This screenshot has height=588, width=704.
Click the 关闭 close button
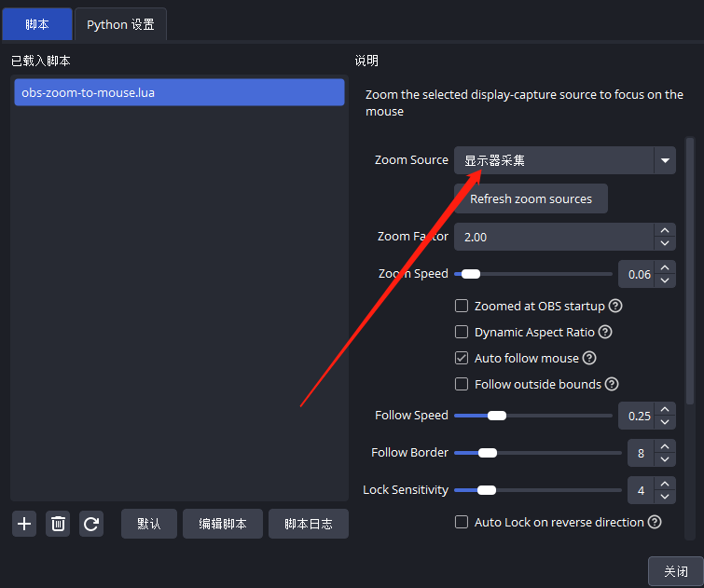[676, 571]
